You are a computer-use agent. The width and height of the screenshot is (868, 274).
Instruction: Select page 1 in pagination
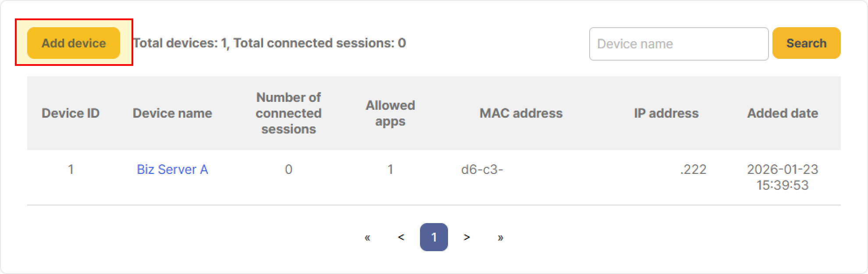pyautogui.click(x=434, y=238)
